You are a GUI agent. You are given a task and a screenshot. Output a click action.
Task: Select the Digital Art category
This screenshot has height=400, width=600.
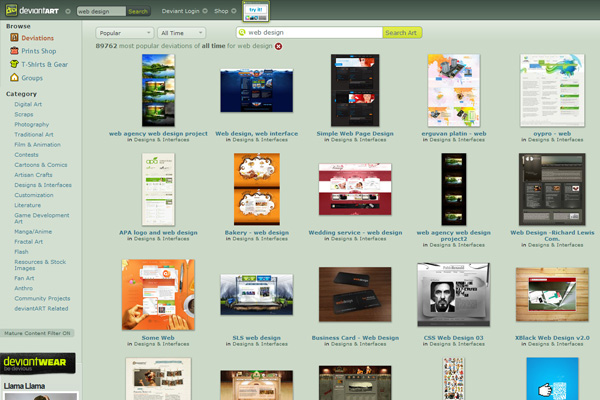click(28, 104)
